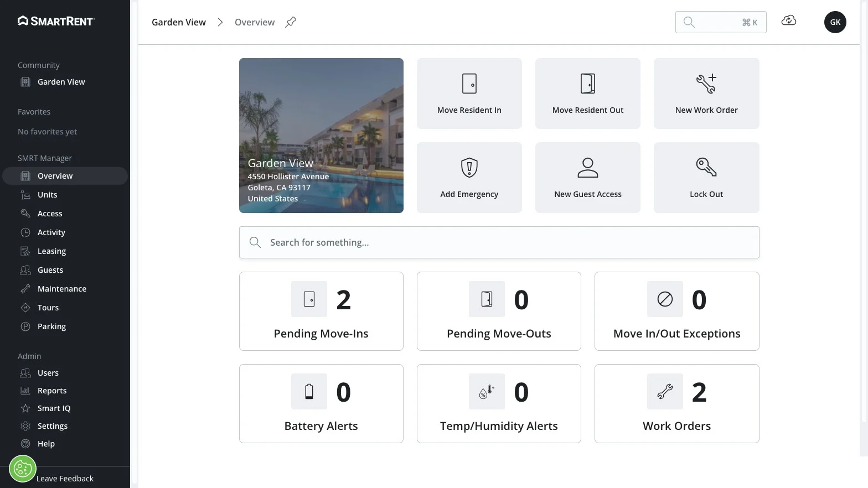This screenshot has height=488, width=868.
Task: Click the Lock Out key icon
Action: tap(706, 167)
